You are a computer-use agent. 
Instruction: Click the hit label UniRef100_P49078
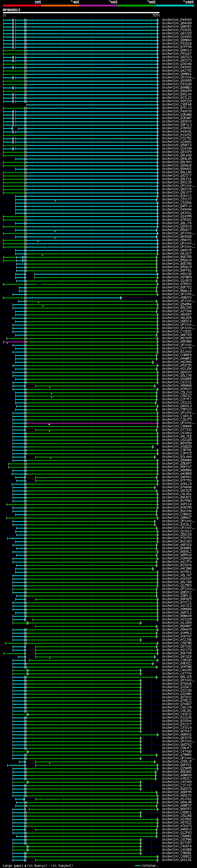click(x=177, y=111)
